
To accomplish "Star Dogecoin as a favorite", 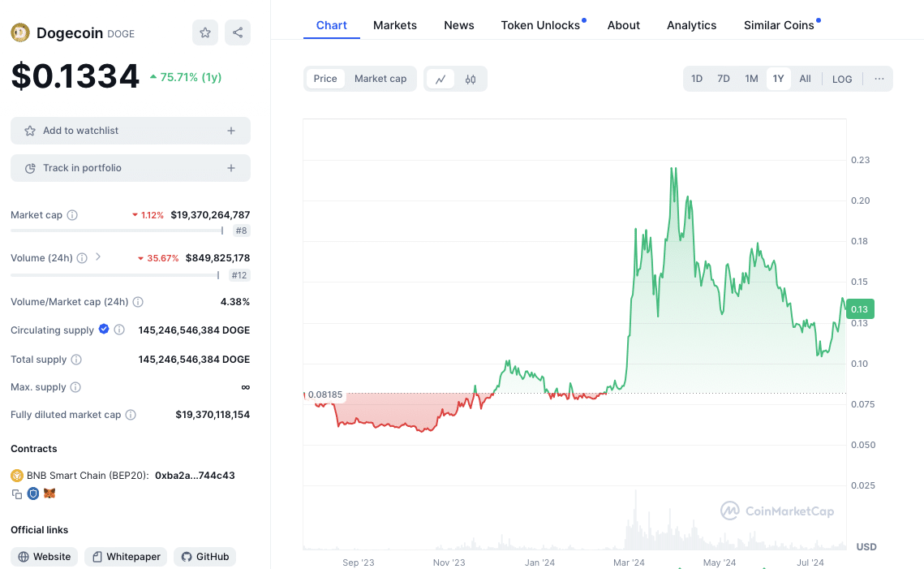I will point(205,32).
